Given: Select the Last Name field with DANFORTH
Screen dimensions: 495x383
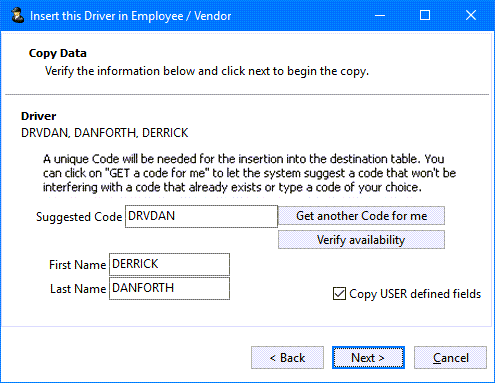Looking at the screenshot, I should (x=169, y=288).
